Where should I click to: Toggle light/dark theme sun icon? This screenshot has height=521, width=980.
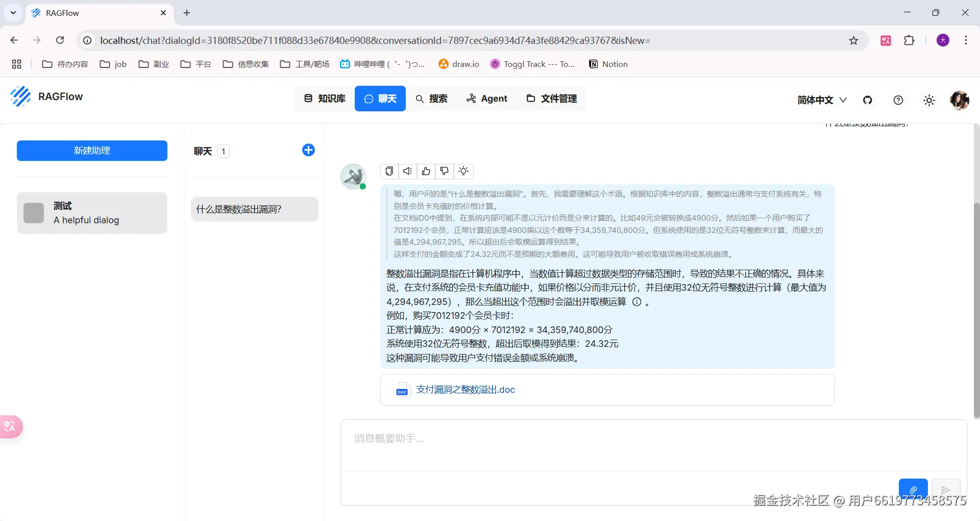point(929,100)
